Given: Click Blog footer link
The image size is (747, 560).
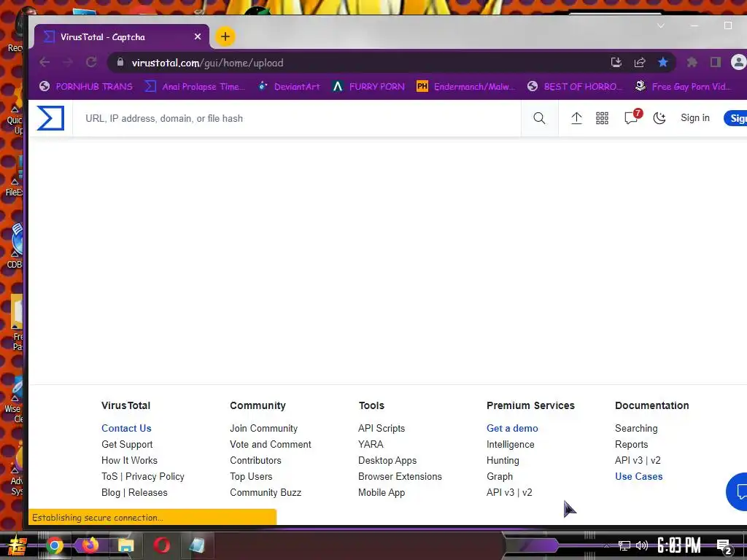Looking at the screenshot, I should [111, 492].
